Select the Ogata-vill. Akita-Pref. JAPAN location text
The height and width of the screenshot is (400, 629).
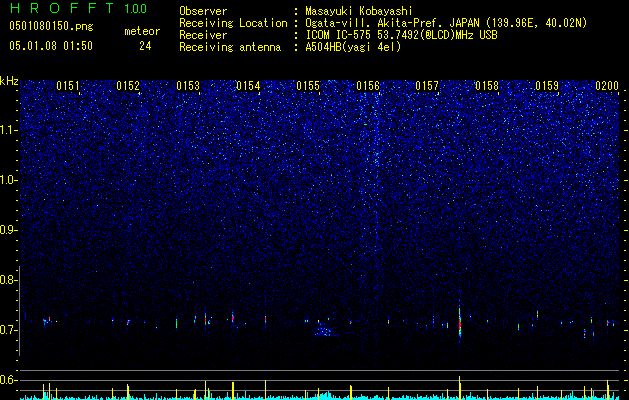(x=446, y=24)
